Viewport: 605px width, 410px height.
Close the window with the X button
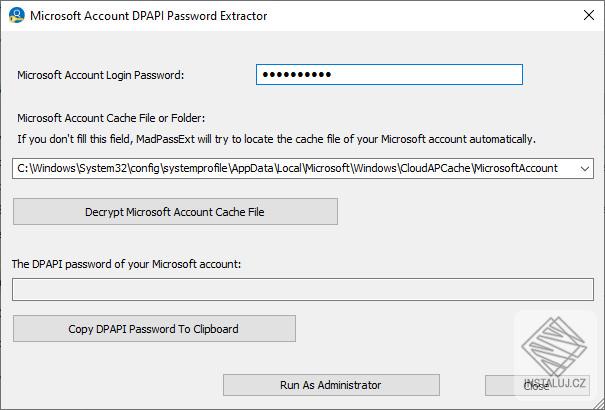[588, 16]
